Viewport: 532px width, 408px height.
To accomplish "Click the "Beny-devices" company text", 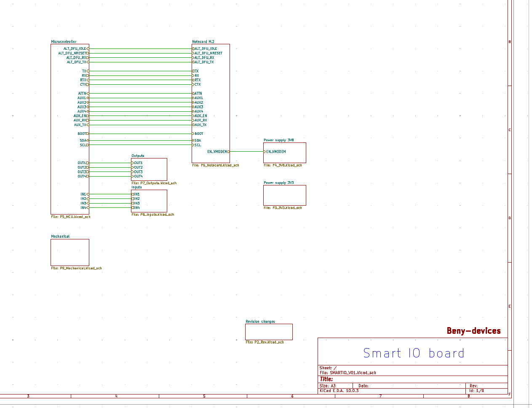I will [x=474, y=331].
